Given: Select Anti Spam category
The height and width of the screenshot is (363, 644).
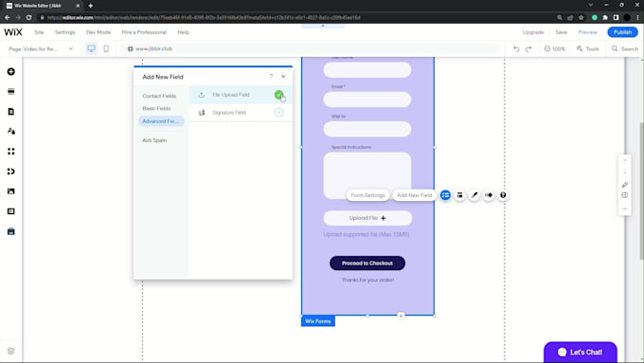Looking at the screenshot, I should pos(154,140).
